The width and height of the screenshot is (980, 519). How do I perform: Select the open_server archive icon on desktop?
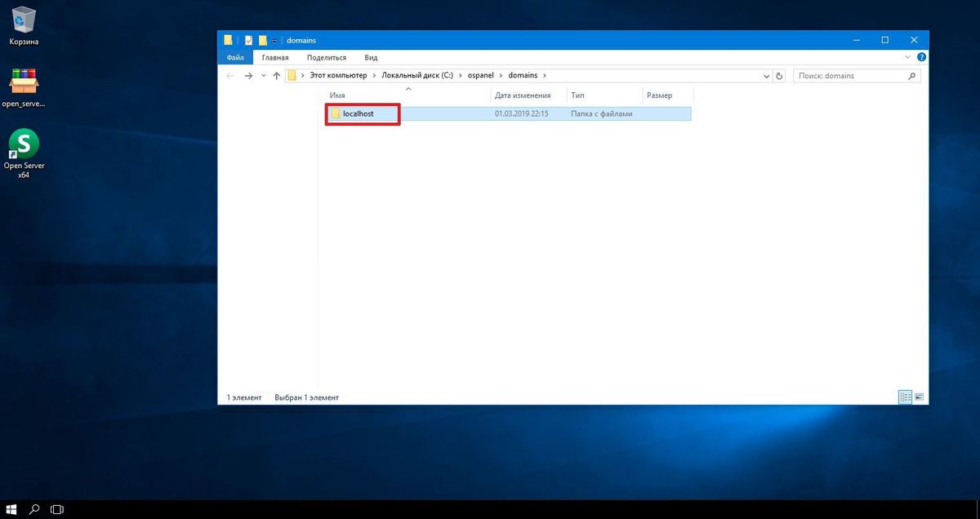click(x=24, y=87)
